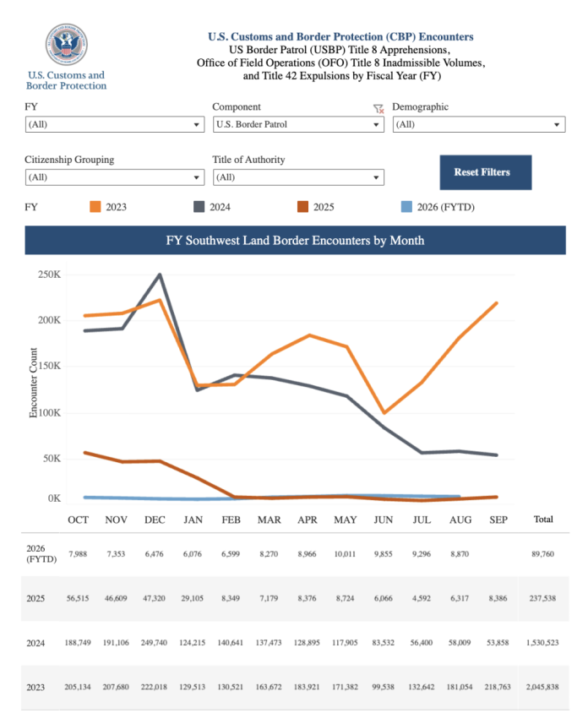Click the 2025 line start point at October

85,453
